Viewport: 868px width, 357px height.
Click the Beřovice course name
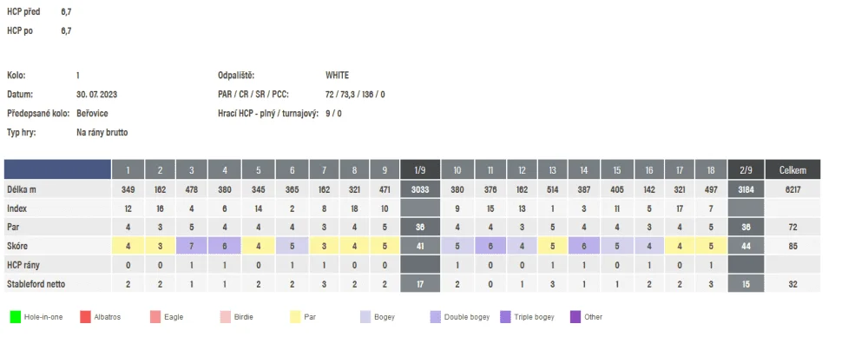92,114
